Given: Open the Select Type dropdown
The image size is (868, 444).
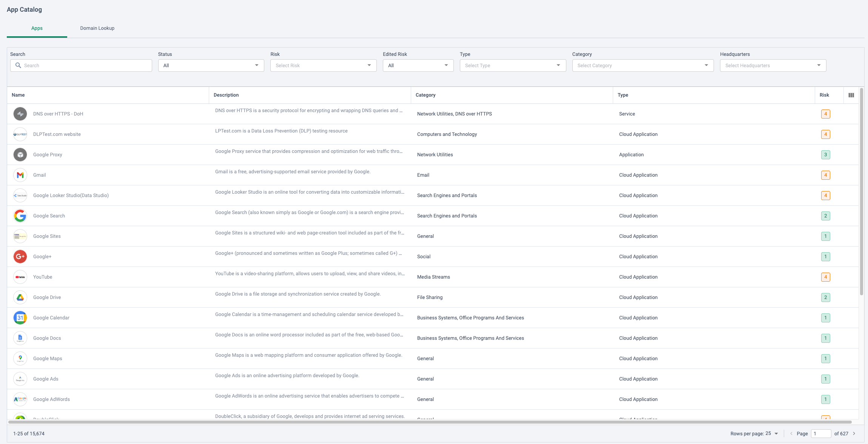Looking at the screenshot, I should click(513, 65).
